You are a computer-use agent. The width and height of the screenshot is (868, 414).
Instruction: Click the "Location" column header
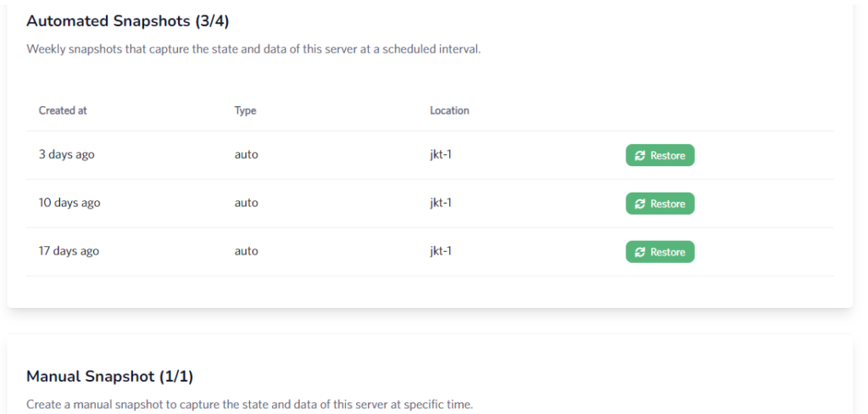(x=449, y=110)
